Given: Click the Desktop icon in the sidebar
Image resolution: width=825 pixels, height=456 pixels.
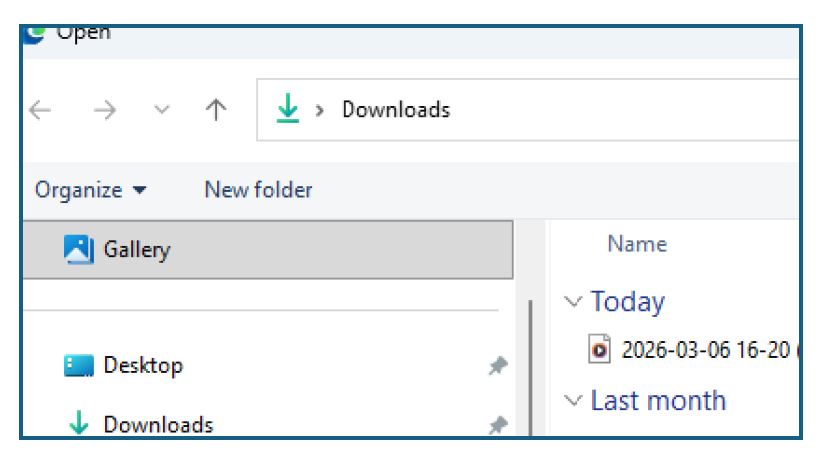Looking at the screenshot, I should 76,366.
